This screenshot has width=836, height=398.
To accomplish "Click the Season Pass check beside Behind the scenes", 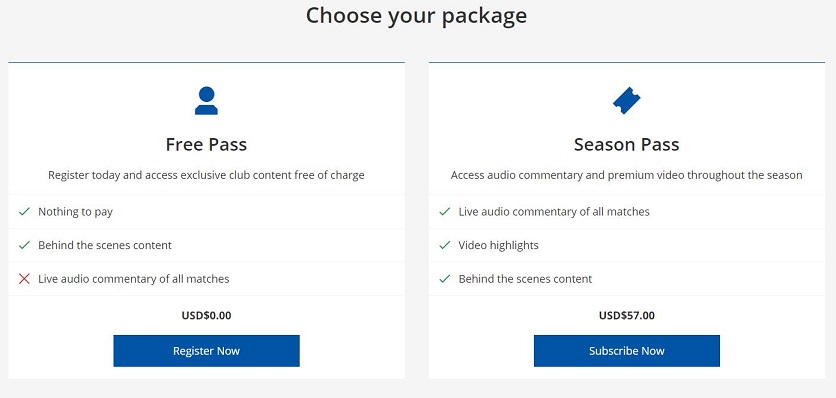I will pyautogui.click(x=445, y=279).
